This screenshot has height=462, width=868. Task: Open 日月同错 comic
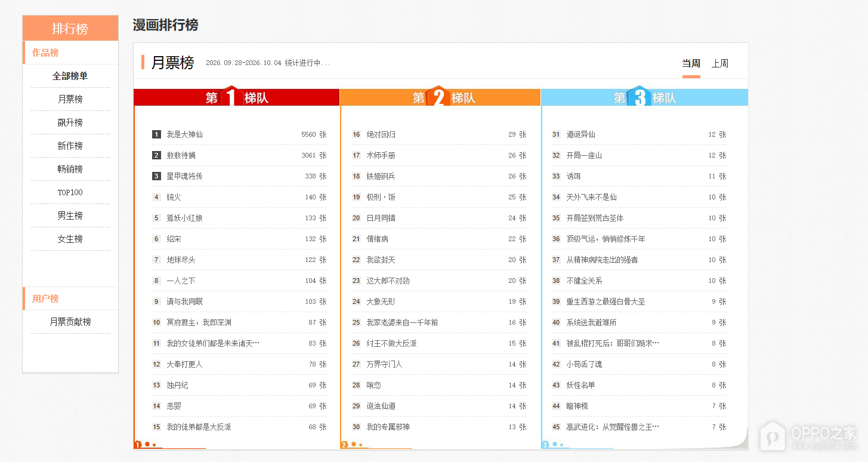coord(381,218)
